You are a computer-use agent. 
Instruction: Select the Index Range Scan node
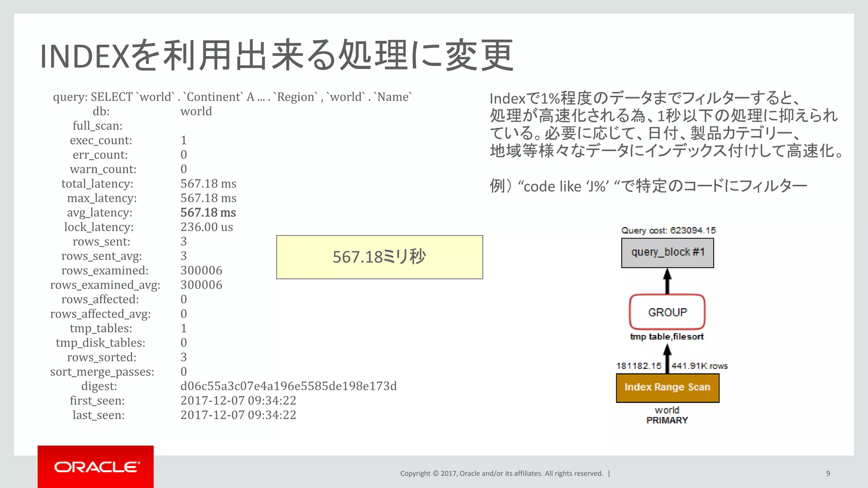click(667, 387)
